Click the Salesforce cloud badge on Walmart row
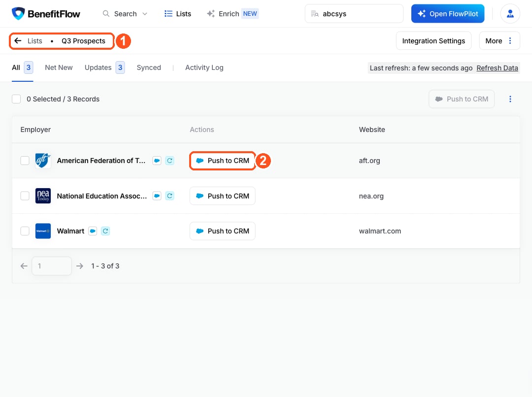The image size is (532, 397). 93,231
